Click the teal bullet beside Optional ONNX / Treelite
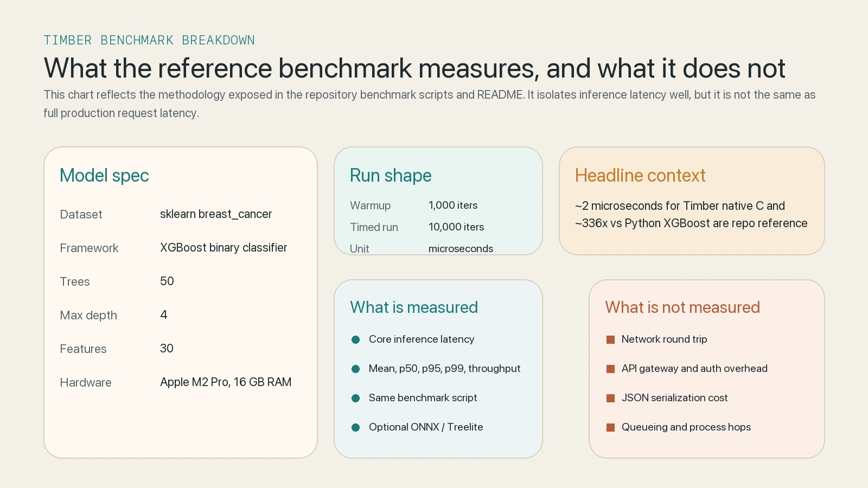Viewport: 868px width, 488px height. (356, 427)
